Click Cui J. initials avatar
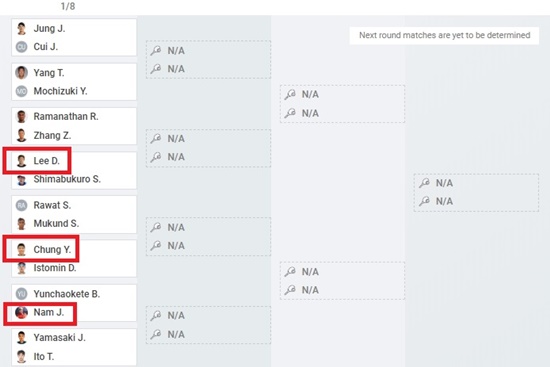 [x=21, y=47]
